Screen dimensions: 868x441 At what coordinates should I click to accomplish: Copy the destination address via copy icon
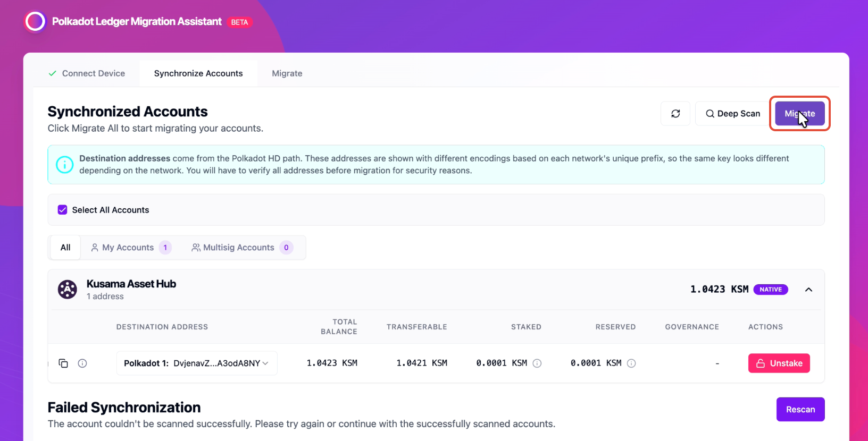[63, 363]
